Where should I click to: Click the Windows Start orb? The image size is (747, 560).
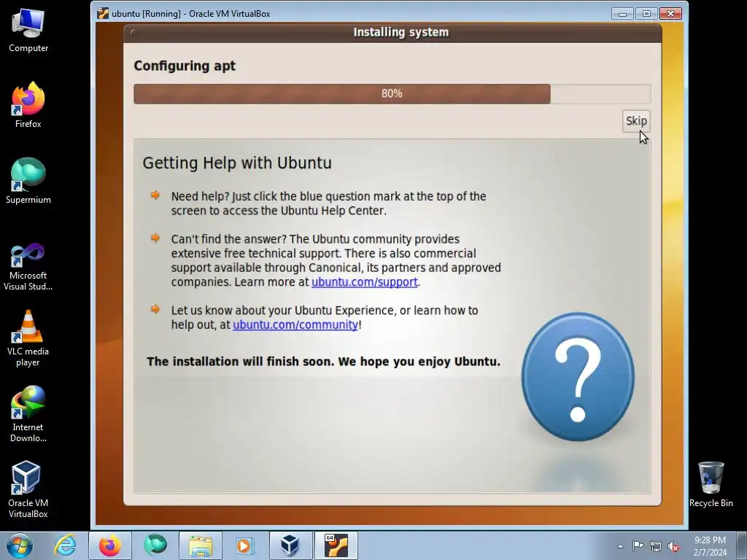20,545
